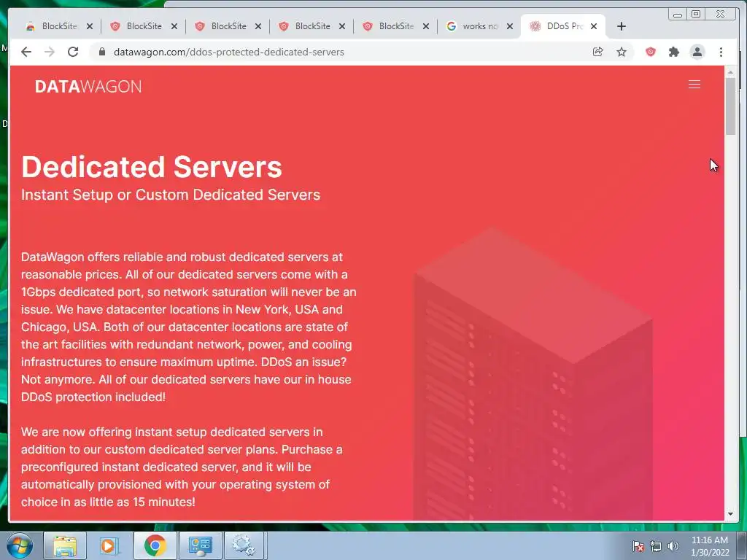Click the scrollbar down arrow
This screenshot has width=747, height=560.
(x=730, y=514)
